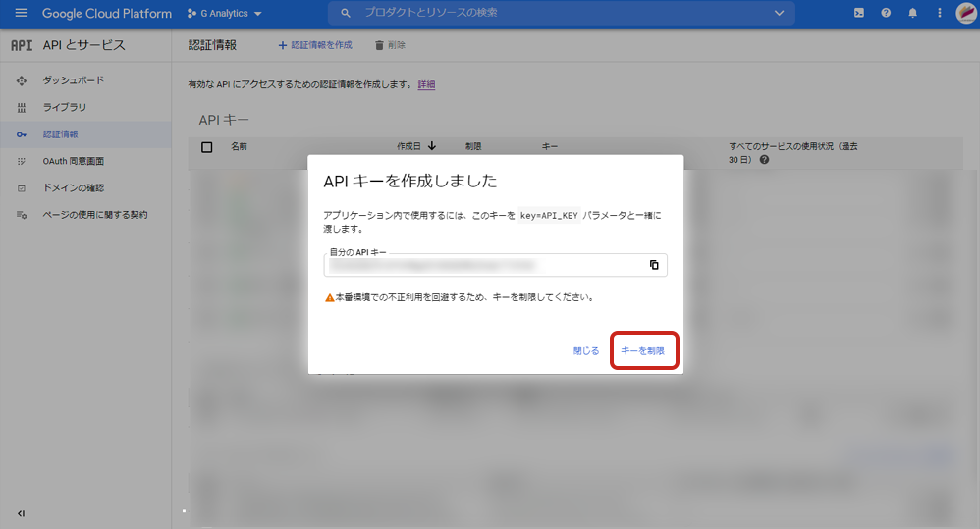980x529 pixels.
Task: Click the キーを制限 button
Action: pos(644,350)
